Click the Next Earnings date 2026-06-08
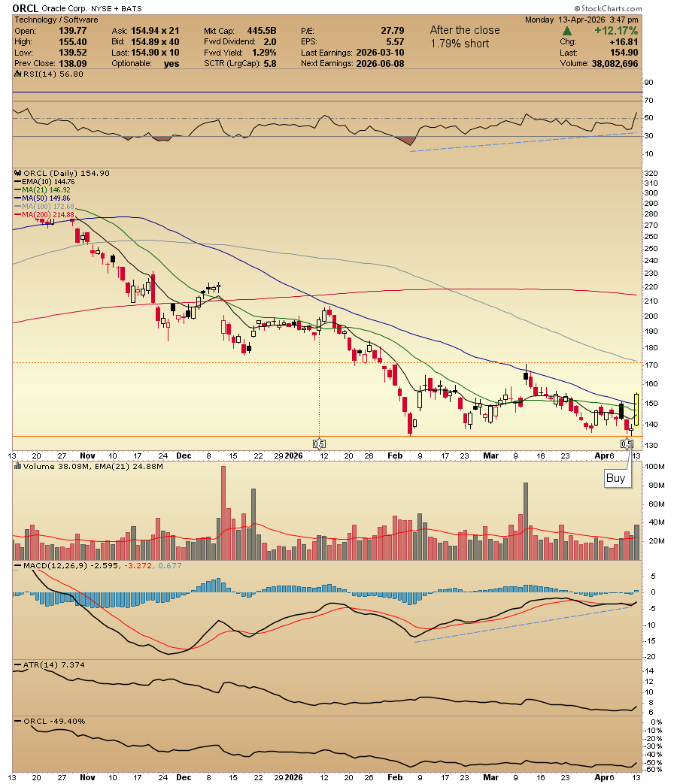This screenshot has height=784, width=677. (381, 63)
